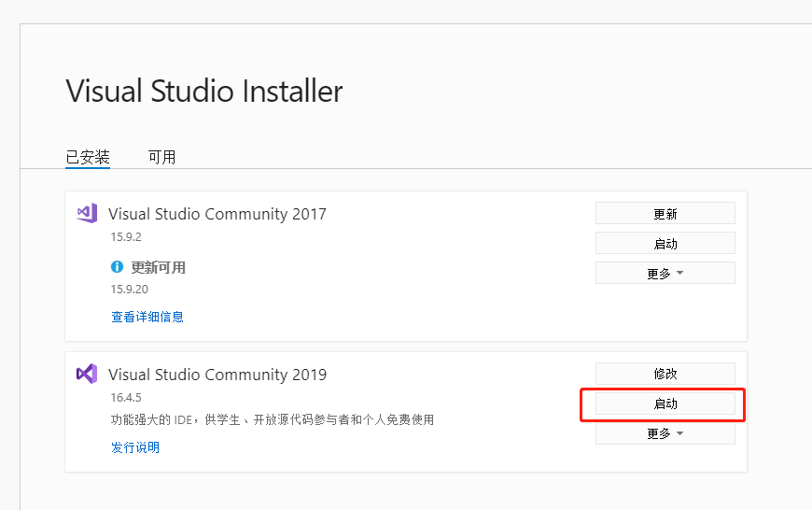The width and height of the screenshot is (812, 510).
Task: Select the Visual Studio Community 2017 title
Action: point(217,214)
